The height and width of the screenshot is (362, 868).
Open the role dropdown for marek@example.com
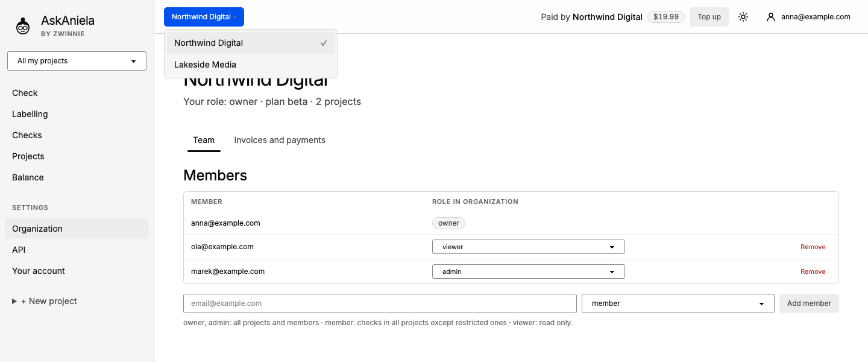[529, 271]
